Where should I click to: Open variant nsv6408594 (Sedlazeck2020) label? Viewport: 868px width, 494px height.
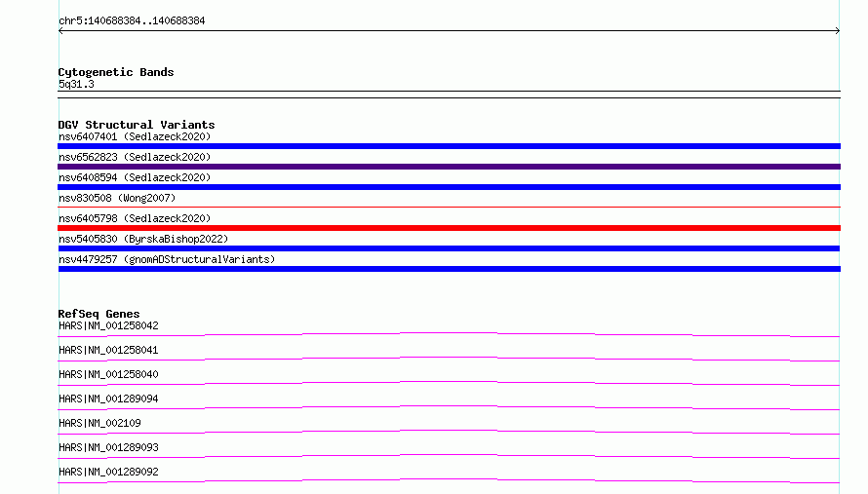pyautogui.click(x=135, y=177)
